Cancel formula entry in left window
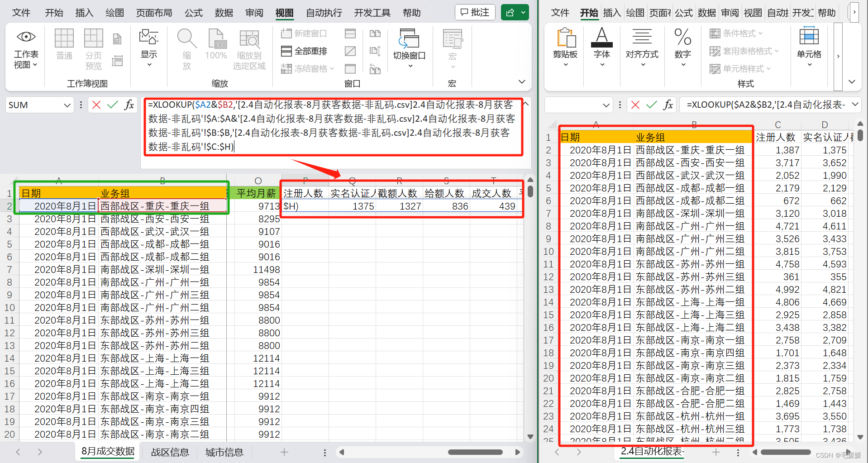The height and width of the screenshot is (463, 868). coord(96,105)
